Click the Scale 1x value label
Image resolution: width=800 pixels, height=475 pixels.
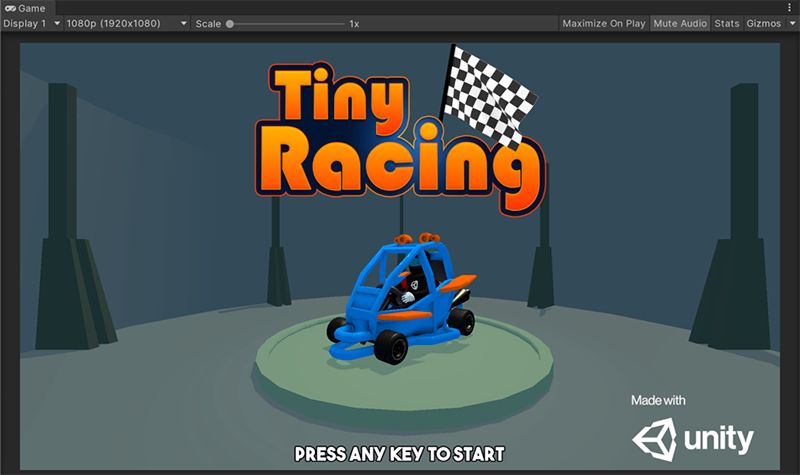(x=354, y=23)
